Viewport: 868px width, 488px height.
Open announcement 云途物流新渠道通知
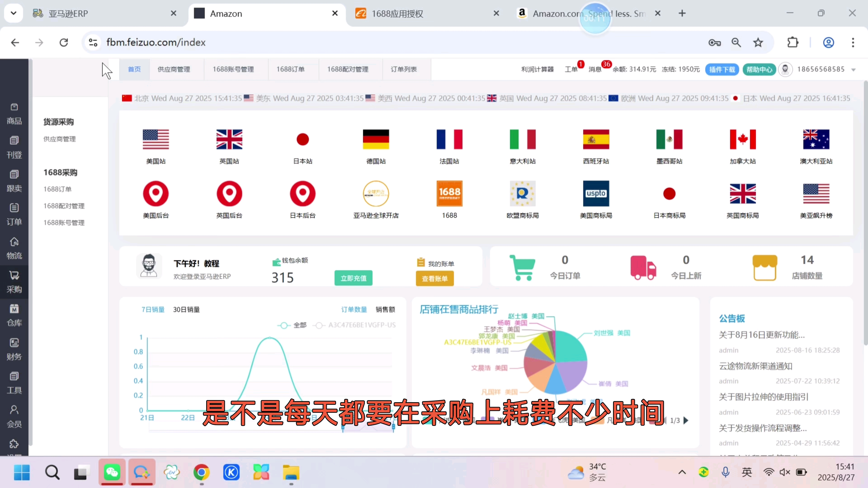click(x=755, y=366)
